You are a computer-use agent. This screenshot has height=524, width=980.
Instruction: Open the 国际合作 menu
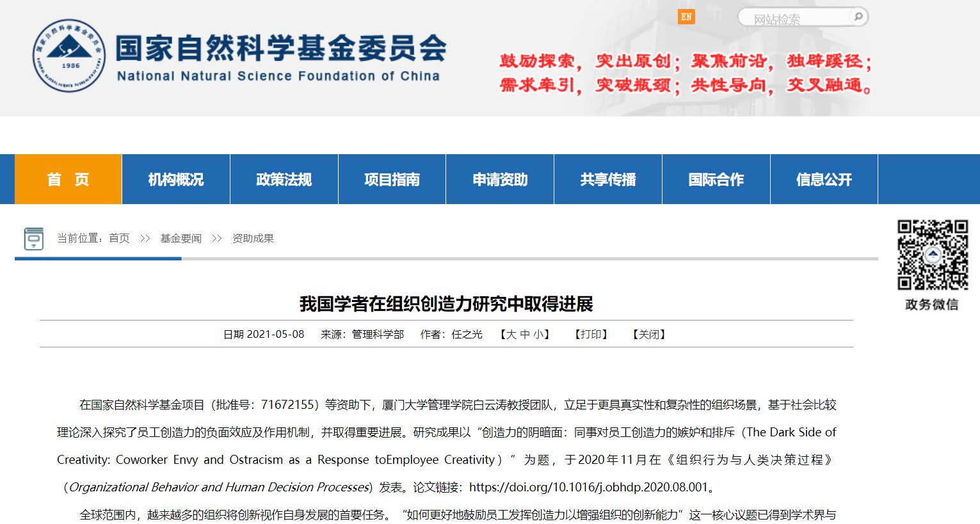coord(716,180)
